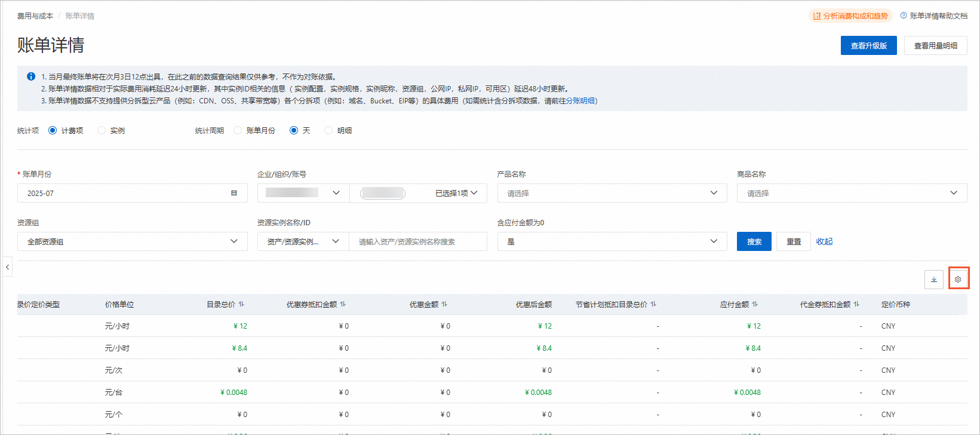The height and width of the screenshot is (435, 980).
Task: Open the 含应付金额为0 dropdown
Action: pyautogui.click(x=612, y=241)
